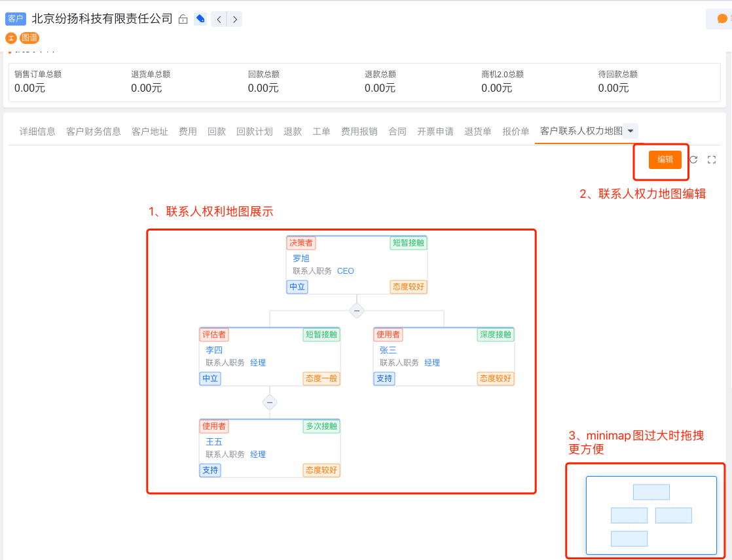Click 态度较好 tag on 张三 card

click(x=496, y=379)
